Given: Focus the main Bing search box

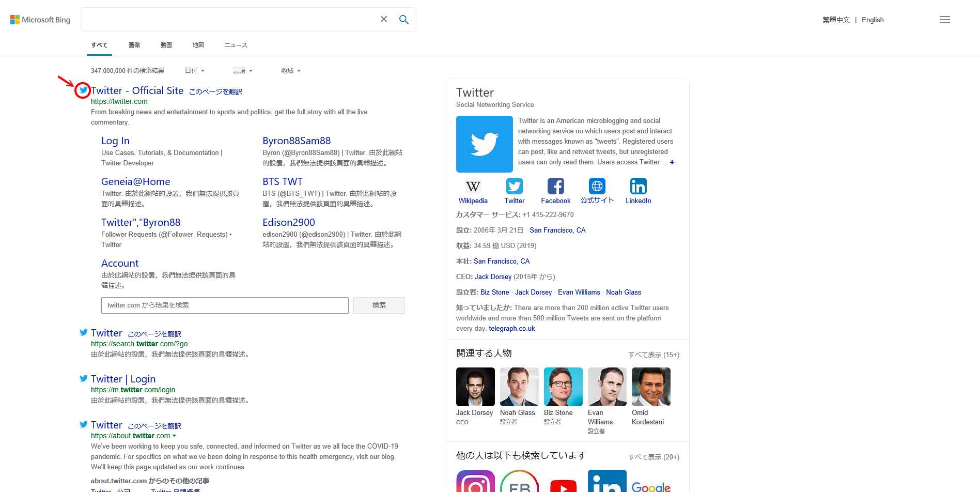Looking at the screenshot, I should click(230, 20).
